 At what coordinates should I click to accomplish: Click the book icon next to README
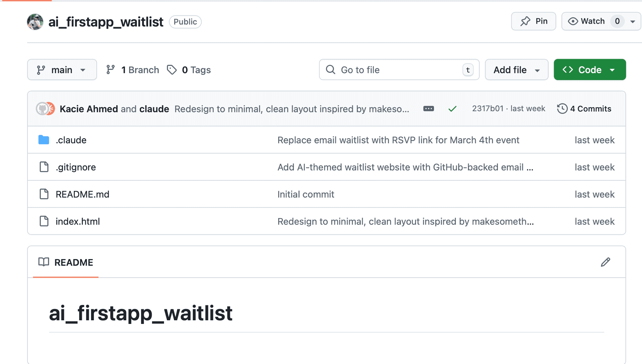tap(43, 262)
